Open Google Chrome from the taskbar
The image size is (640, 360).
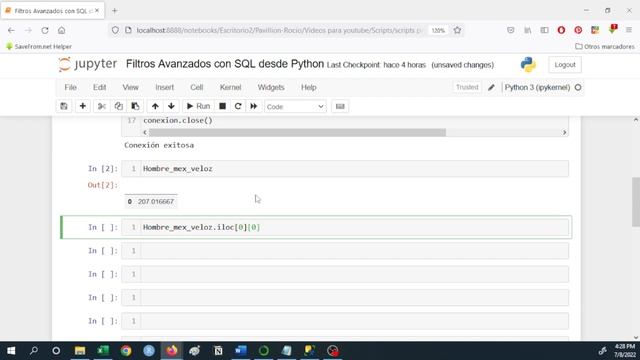(x=126, y=351)
